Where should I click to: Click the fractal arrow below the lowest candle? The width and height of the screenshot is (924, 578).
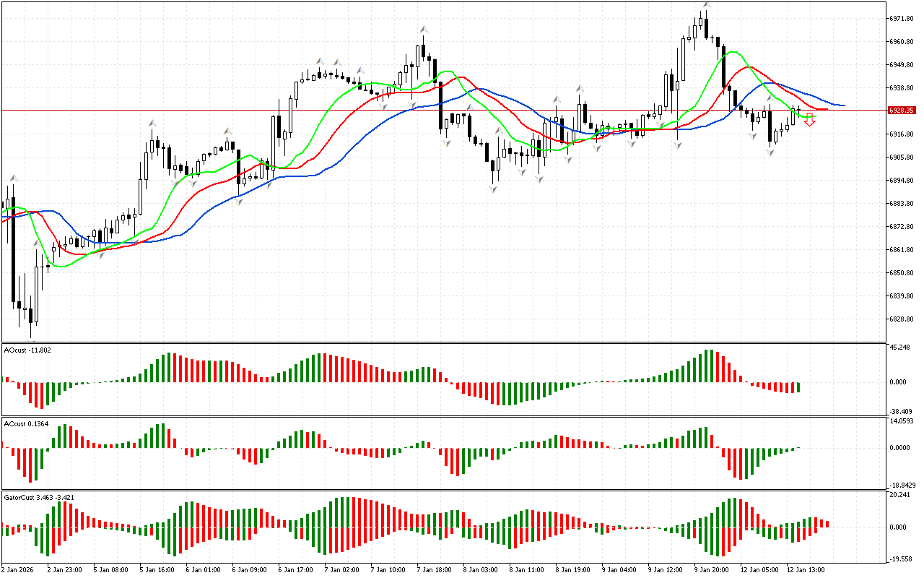click(x=30, y=337)
